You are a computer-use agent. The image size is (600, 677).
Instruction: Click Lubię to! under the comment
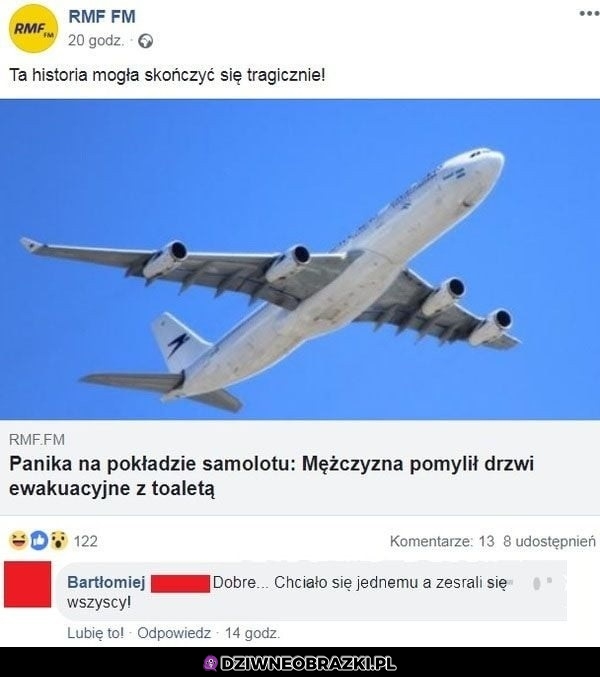point(95,633)
